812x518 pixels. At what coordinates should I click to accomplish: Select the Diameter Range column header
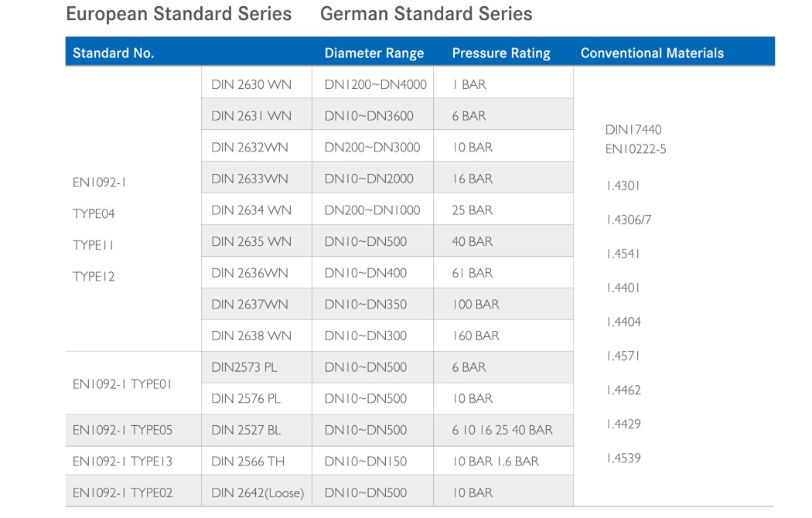point(374,53)
